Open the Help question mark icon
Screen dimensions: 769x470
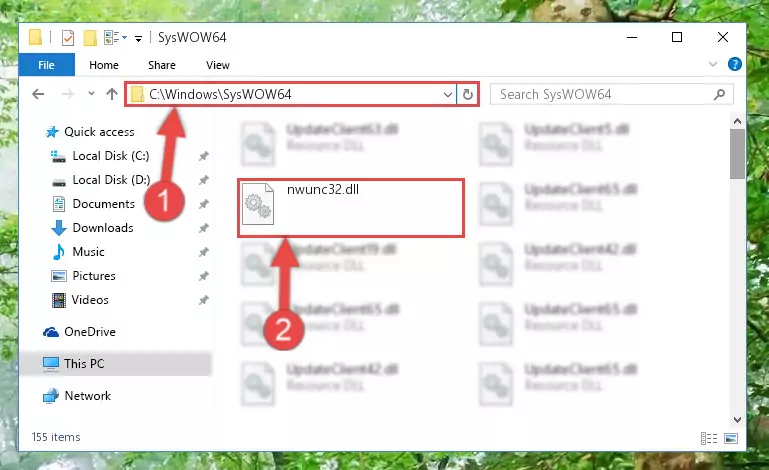coord(735,64)
